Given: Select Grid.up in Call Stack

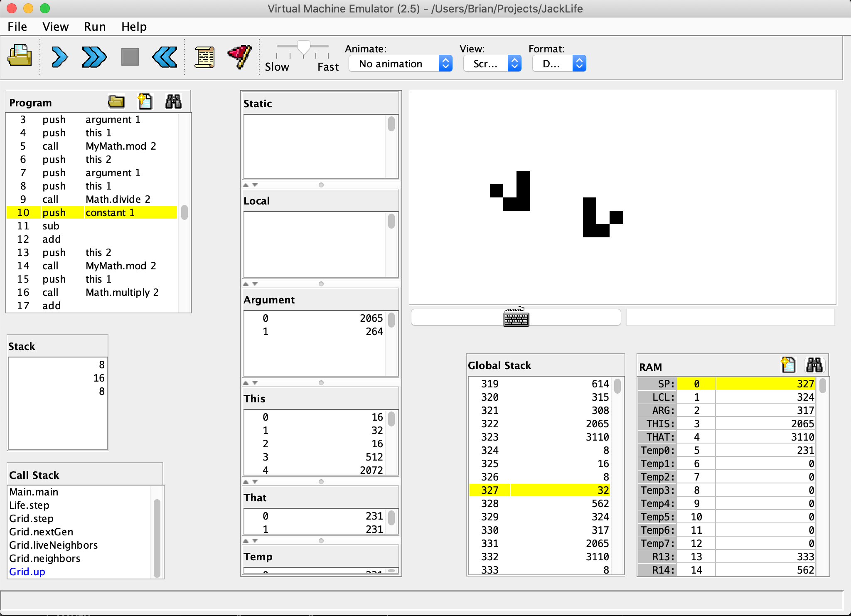Looking at the screenshot, I should 27,572.
